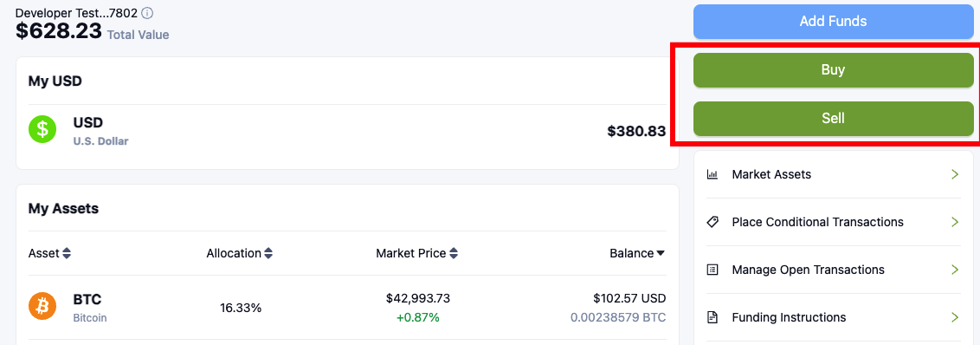Click the Funding Instructions document icon

[x=712, y=317]
